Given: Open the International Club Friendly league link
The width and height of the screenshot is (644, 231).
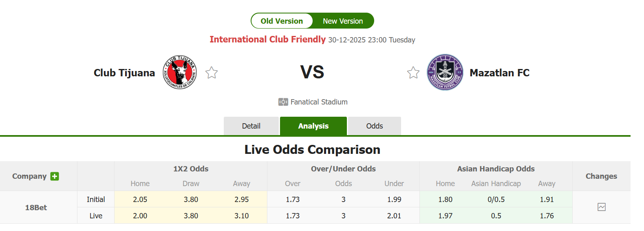Looking at the screenshot, I should click(x=267, y=40).
